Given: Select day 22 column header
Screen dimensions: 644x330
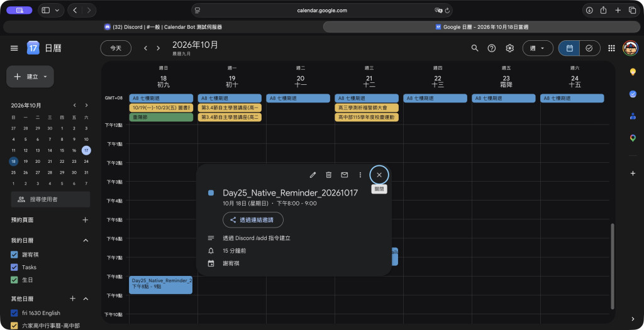Looking at the screenshot, I should [x=438, y=79].
